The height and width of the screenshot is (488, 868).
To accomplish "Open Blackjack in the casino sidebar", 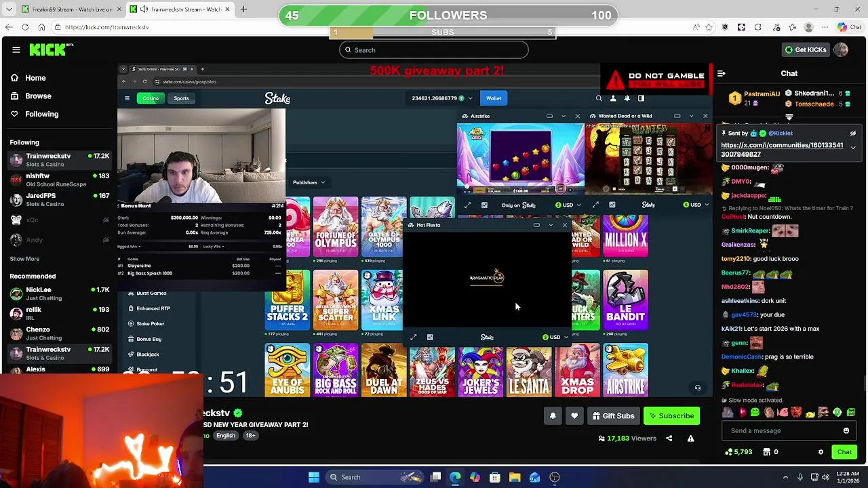I will (147, 354).
